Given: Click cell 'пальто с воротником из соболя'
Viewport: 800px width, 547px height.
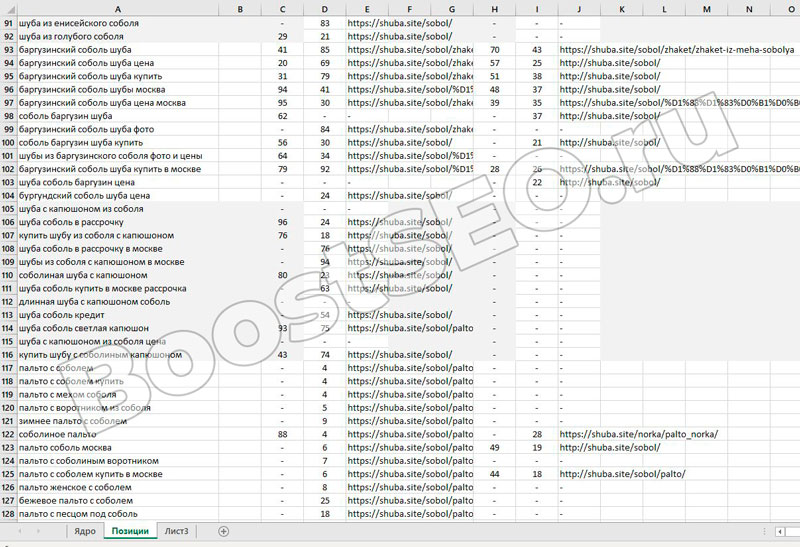Looking at the screenshot, I should pos(118,408).
